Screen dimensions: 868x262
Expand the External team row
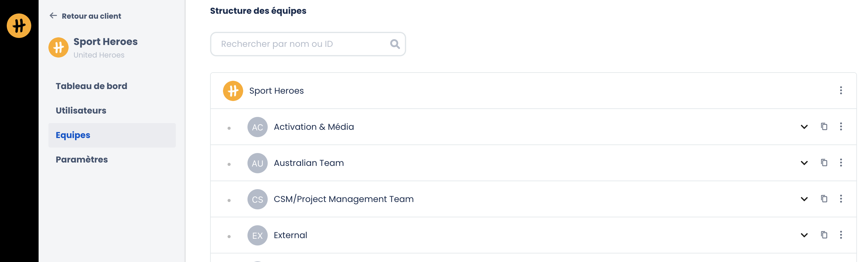[x=804, y=235]
